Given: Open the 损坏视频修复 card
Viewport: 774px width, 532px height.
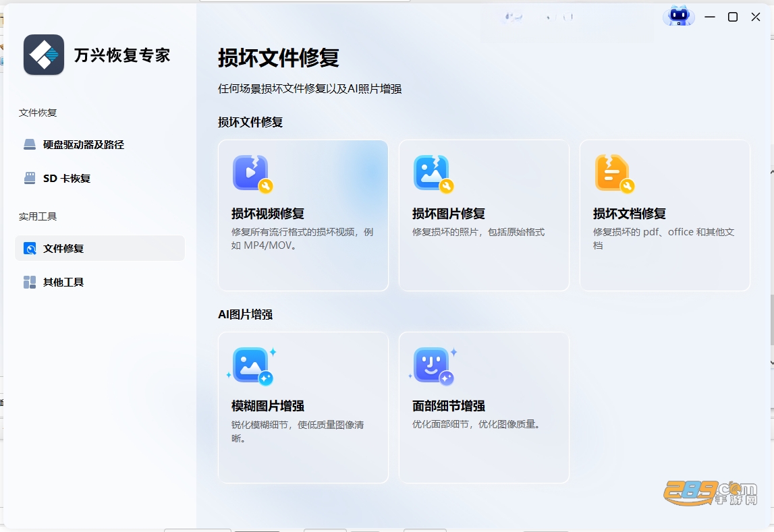Looking at the screenshot, I should coord(303,216).
